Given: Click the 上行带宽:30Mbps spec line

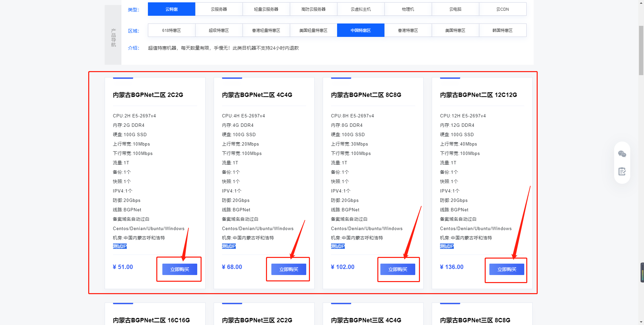Looking at the screenshot, I should (x=349, y=144).
